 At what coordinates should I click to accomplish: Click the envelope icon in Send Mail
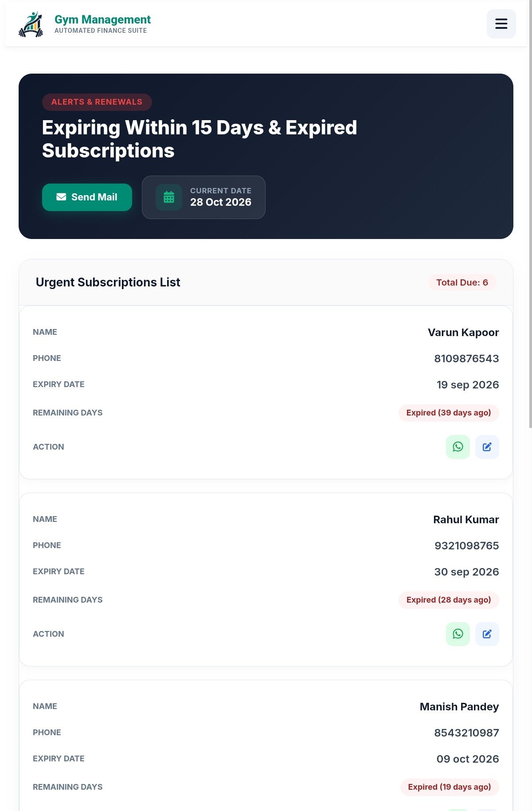[x=61, y=197]
